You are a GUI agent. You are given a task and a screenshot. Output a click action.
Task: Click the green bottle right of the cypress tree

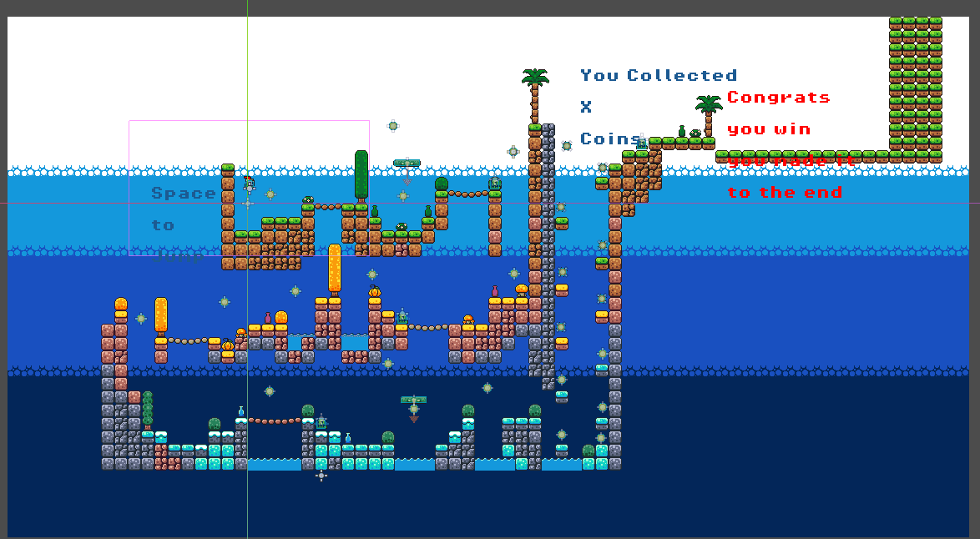375,211
